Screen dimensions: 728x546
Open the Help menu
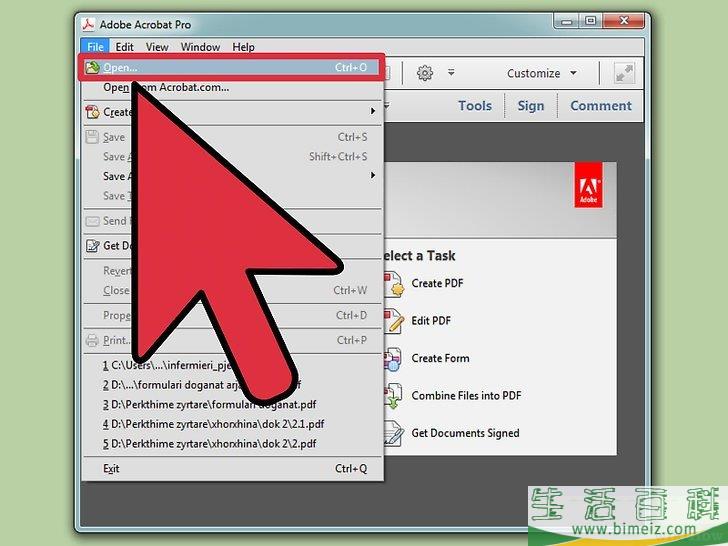[x=243, y=47]
